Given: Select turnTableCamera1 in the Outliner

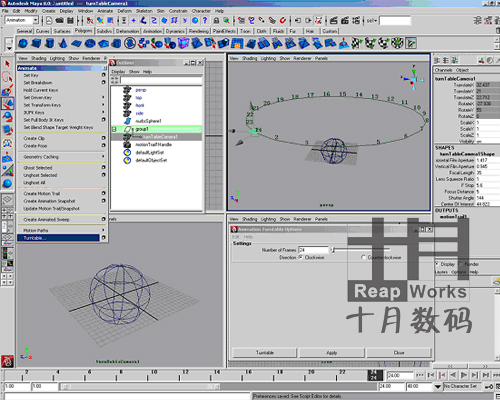Looking at the screenshot, I should 160,137.
